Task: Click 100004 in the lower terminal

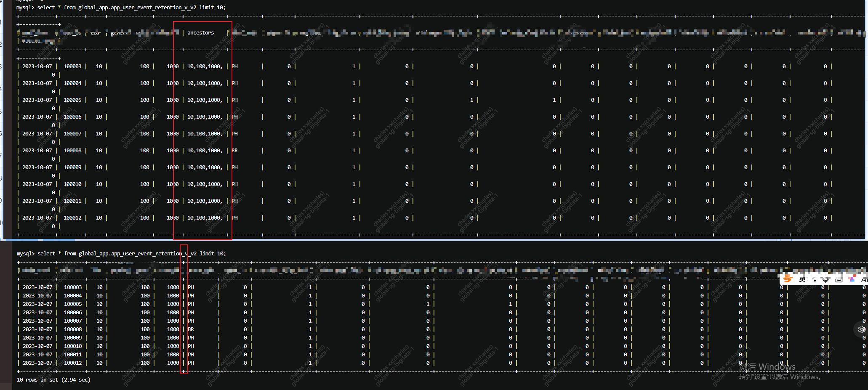Action: click(73, 295)
